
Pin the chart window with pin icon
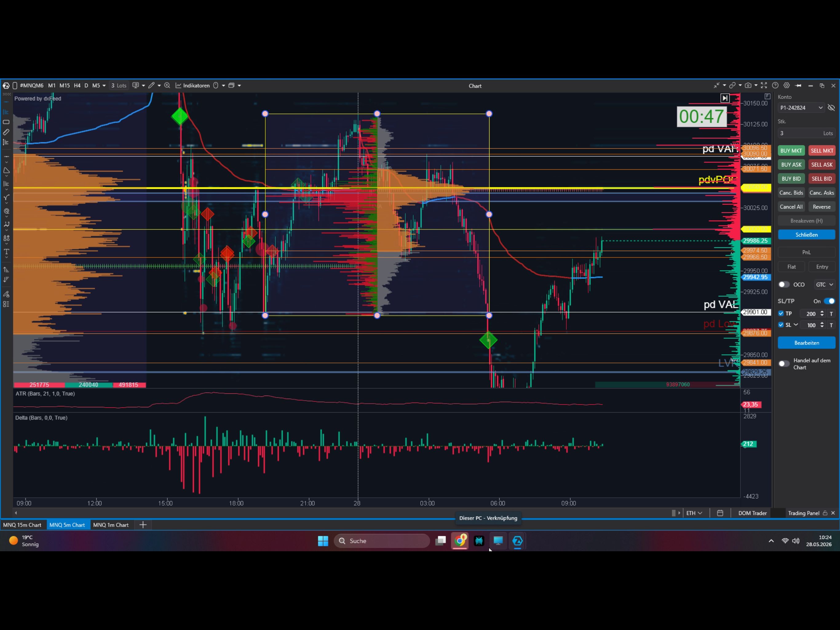click(798, 86)
